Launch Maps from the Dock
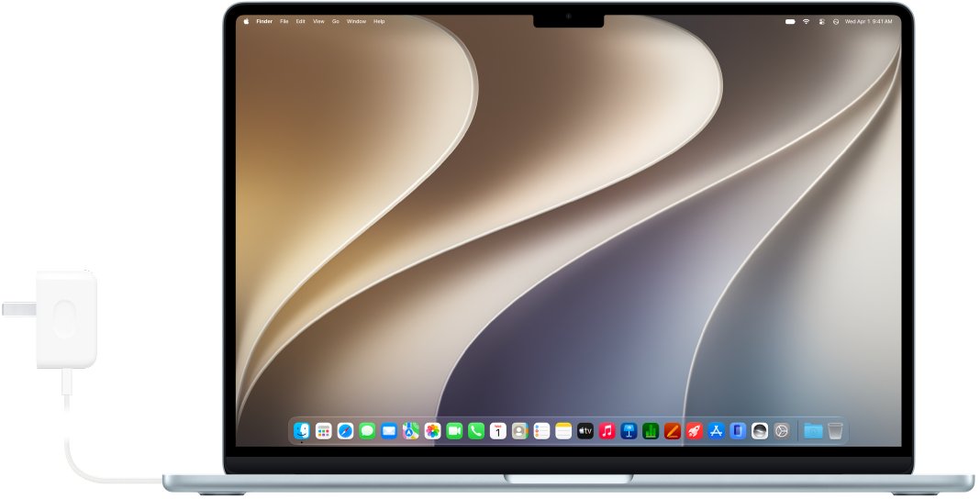 click(x=410, y=431)
